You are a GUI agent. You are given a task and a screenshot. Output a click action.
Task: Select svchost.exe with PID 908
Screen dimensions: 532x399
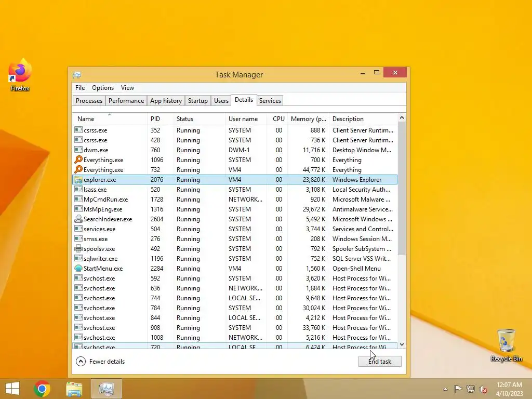(234, 327)
